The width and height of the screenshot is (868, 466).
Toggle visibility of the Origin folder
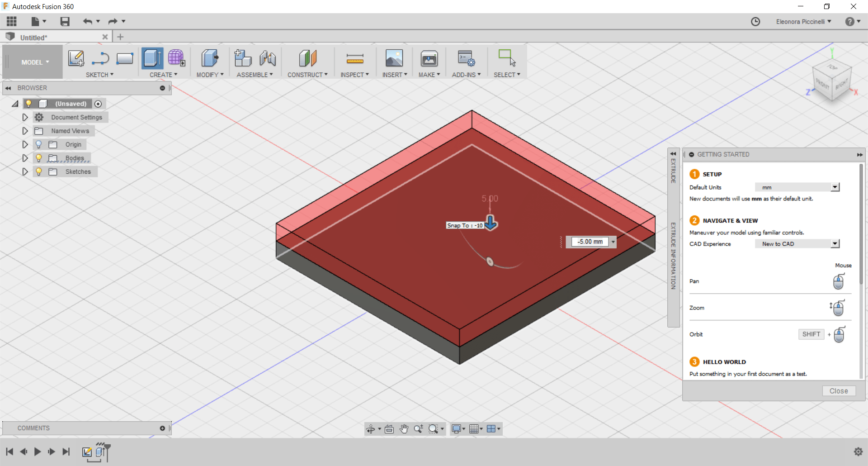39,144
